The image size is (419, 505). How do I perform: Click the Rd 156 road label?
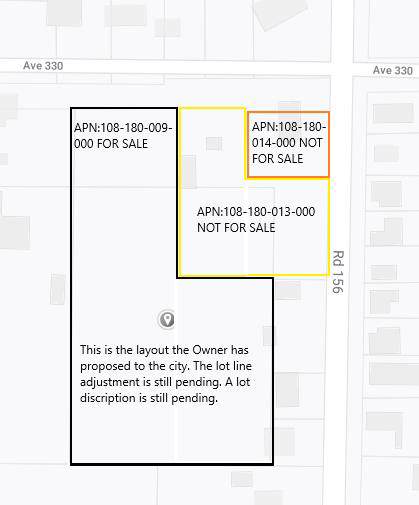tap(338, 272)
